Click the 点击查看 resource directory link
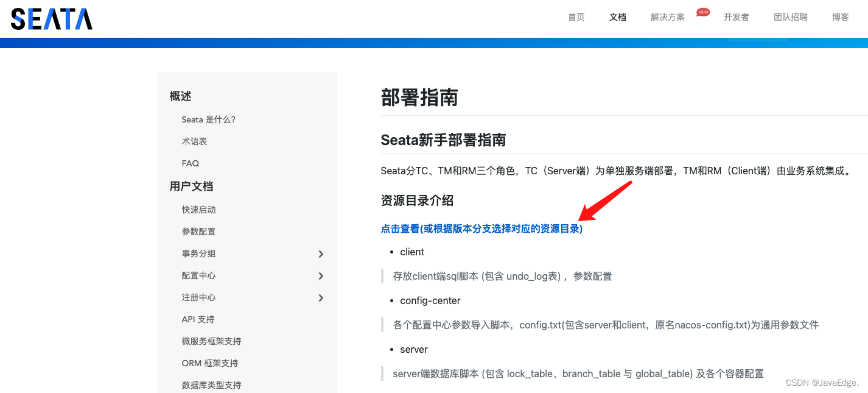Image resolution: width=868 pixels, height=393 pixels. (481, 228)
